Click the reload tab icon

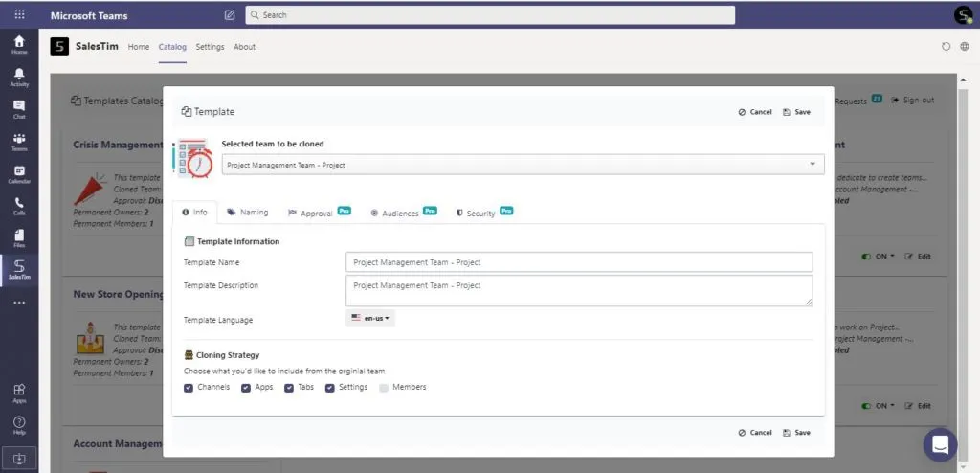[x=946, y=46]
